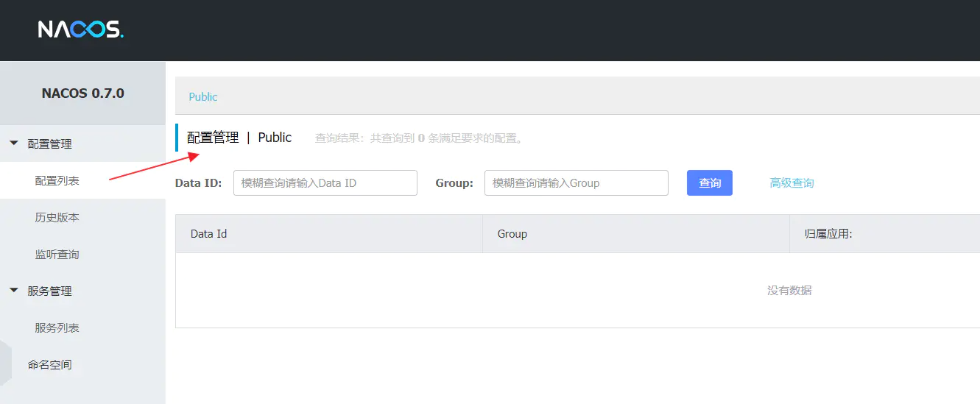Select the Public namespace tab
This screenshot has height=404, width=980.
(x=203, y=96)
